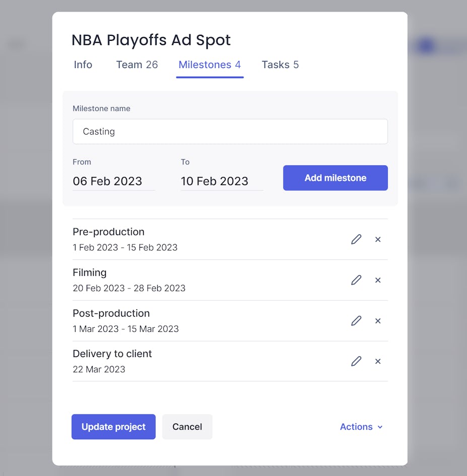This screenshot has height=476, width=467.
Task: Select the Milestone name input field
Action: tap(230, 131)
